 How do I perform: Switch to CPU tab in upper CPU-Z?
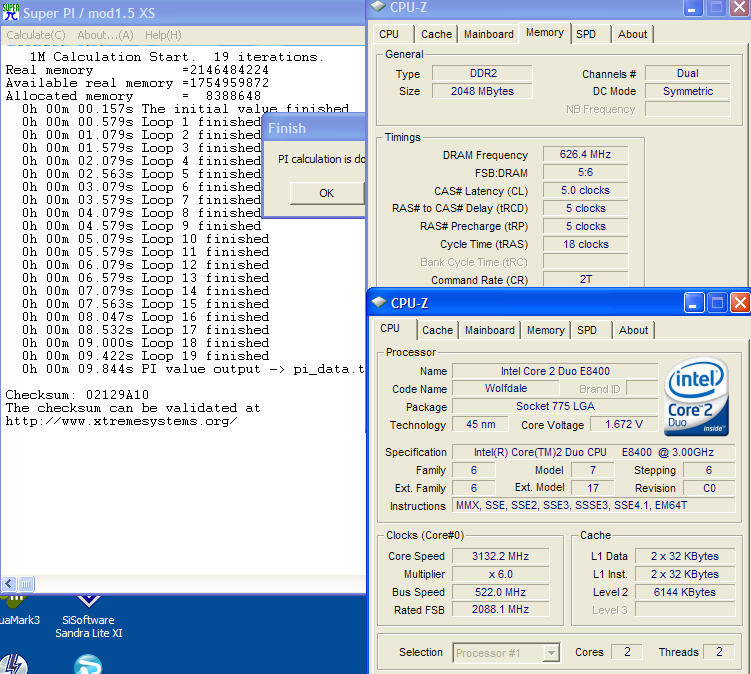[x=389, y=34]
